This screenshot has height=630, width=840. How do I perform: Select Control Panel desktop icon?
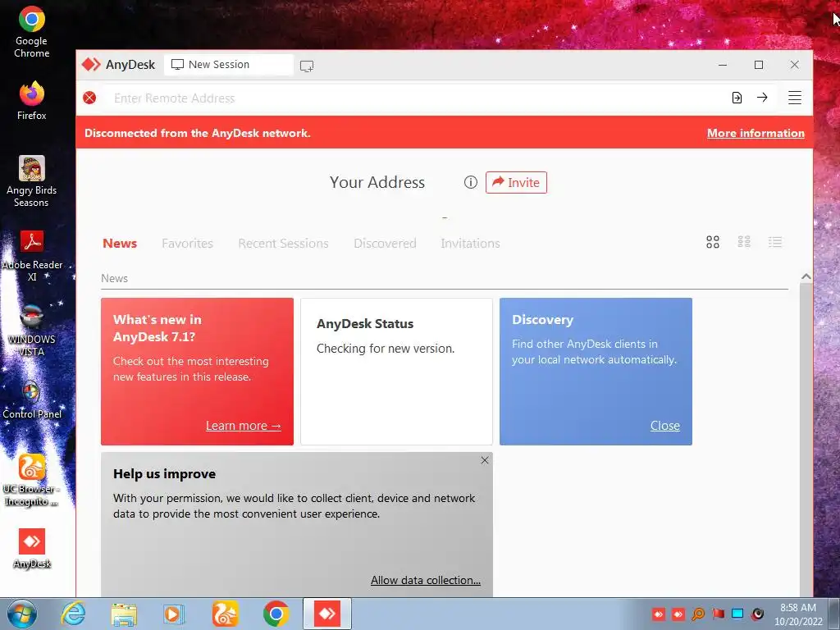(32, 399)
